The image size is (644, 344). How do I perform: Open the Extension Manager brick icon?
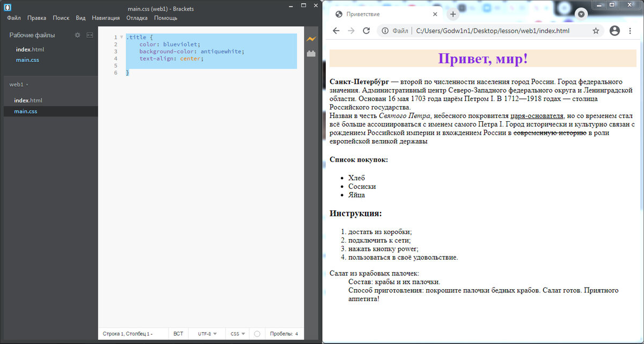(311, 54)
